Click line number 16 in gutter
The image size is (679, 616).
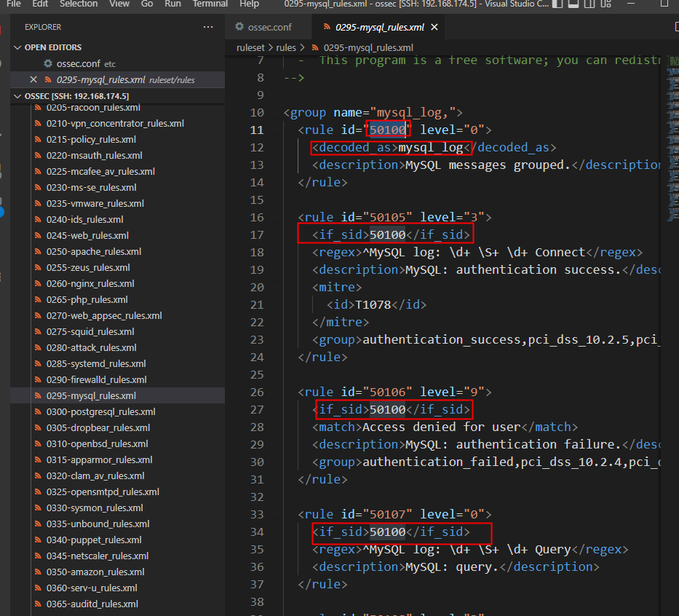click(257, 218)
